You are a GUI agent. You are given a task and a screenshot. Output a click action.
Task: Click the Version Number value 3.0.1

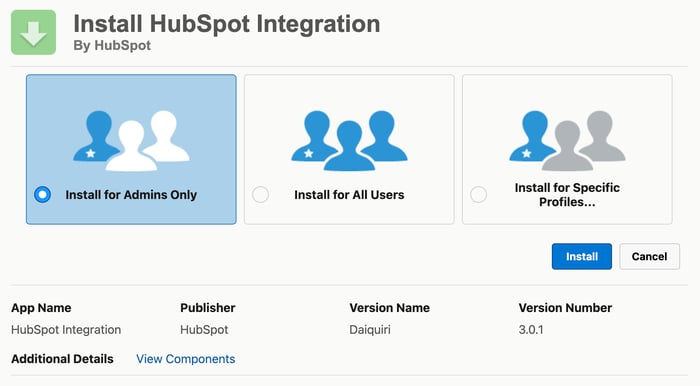531,330
